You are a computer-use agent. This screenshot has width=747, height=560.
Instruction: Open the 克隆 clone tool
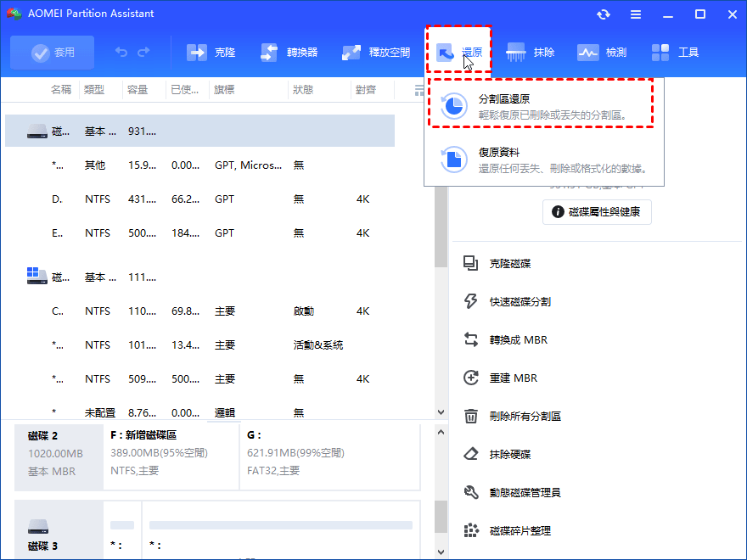coord(211,53)
